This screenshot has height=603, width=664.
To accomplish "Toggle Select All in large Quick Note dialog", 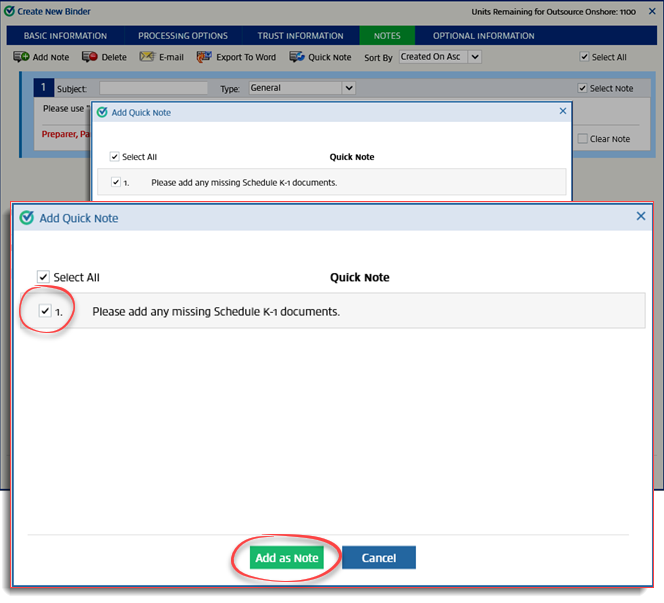I will [x=43, y=277].
